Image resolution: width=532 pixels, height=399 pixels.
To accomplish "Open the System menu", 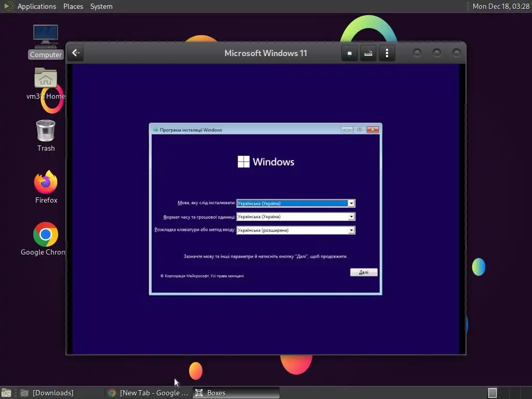I will [101, 6].
